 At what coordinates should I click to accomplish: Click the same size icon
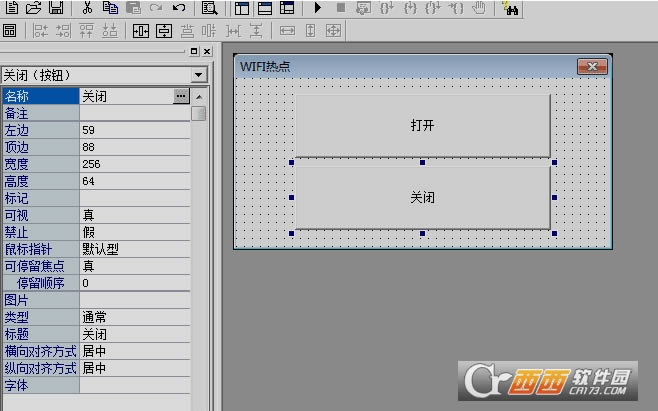pyautogui.click(x=334, y=31)
